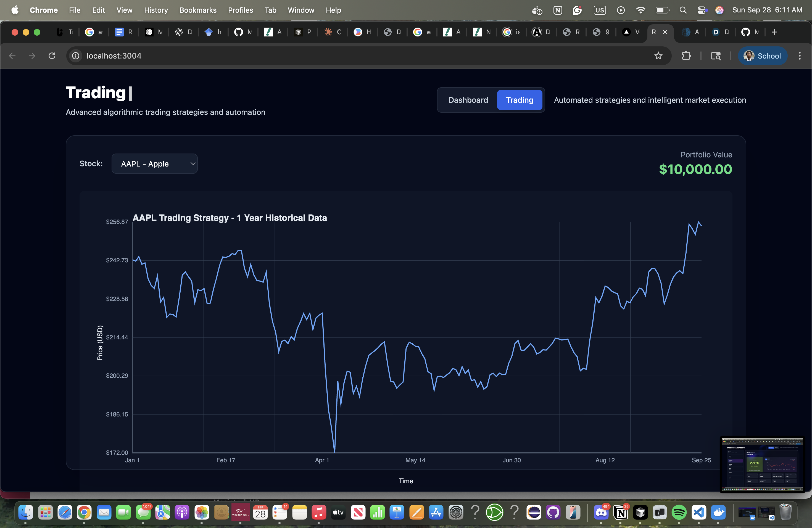Reload the localhost page
This screenshot has height=528, width=812.
click(x=52, y=56)
